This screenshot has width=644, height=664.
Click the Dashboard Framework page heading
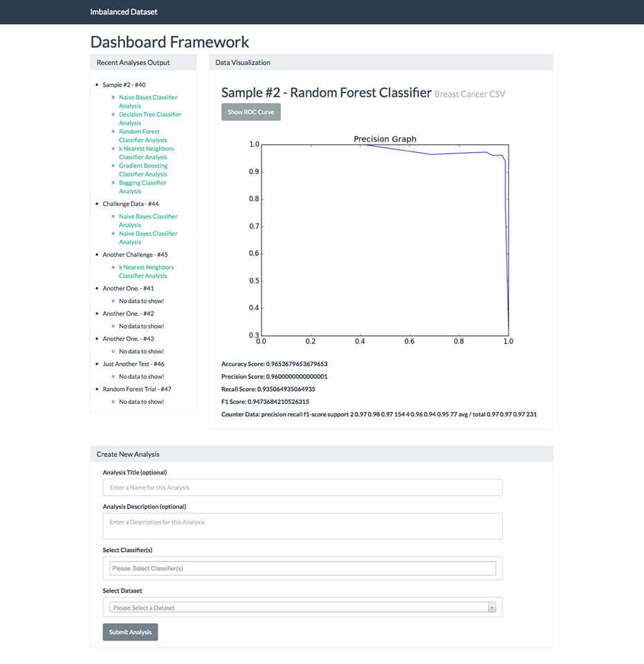(x=169, y=41)
